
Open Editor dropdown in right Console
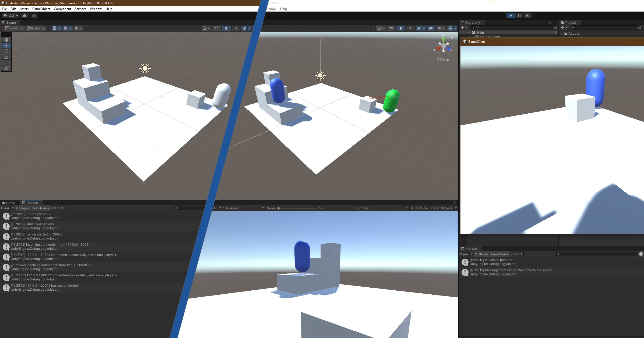(x=516, y=254)
